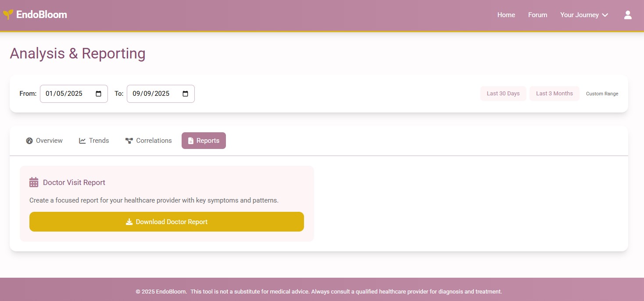Select the Last 30 Days range
This screenshot has width=644, height=301.
pos(503,94)
